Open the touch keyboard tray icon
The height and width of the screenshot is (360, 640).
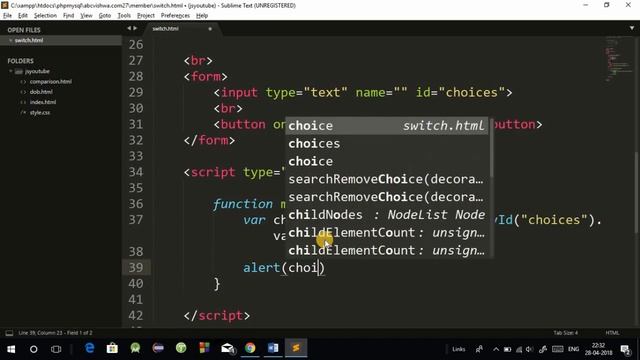[x=558, y=349]
